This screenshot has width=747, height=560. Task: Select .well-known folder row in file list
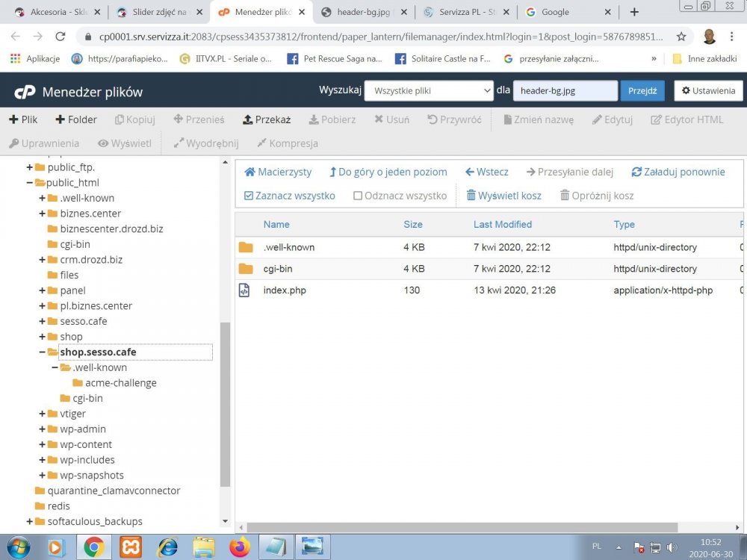click(x=490, y=247)
